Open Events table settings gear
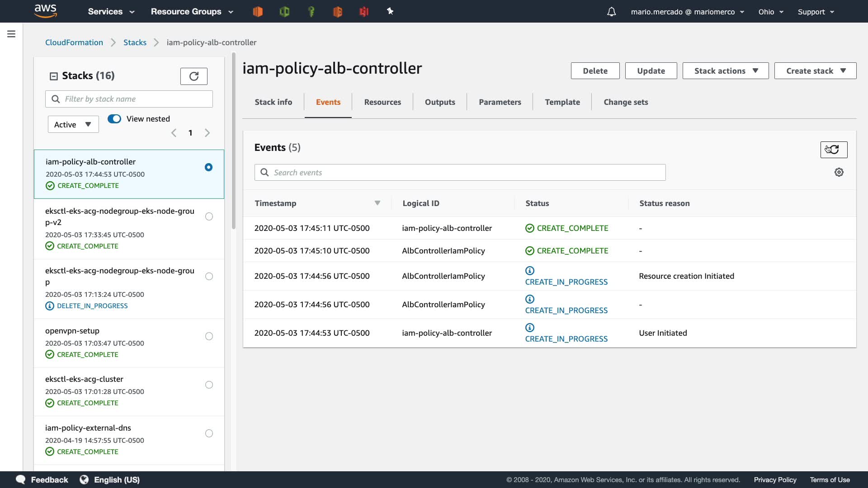Image resolution: width=868 pixels, height=488 pixels. click(839, 172)
